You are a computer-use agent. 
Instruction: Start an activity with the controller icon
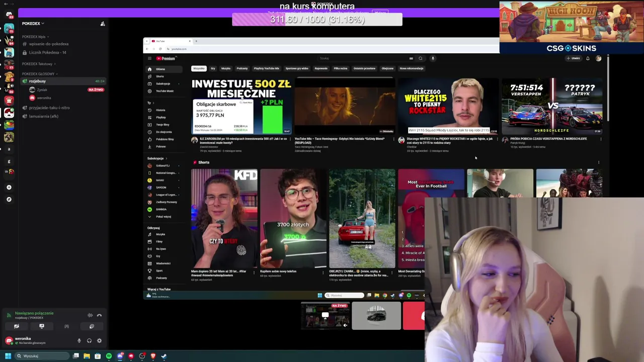pyautogui.click(x=66, y=326)
